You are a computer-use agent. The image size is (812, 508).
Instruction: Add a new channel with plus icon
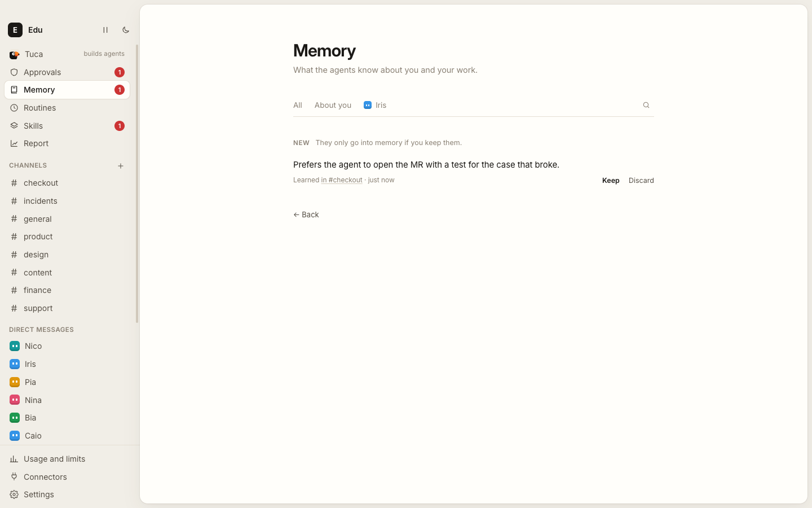pos(121,166)
